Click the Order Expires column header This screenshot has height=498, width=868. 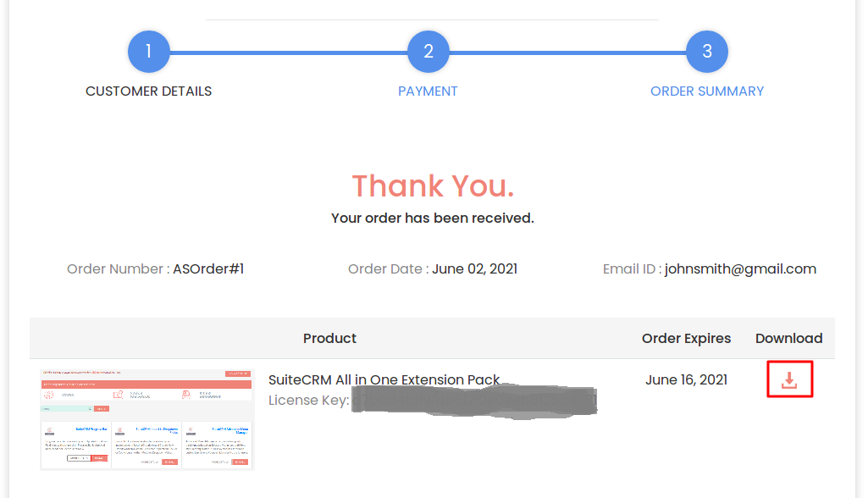coord(686,338)
